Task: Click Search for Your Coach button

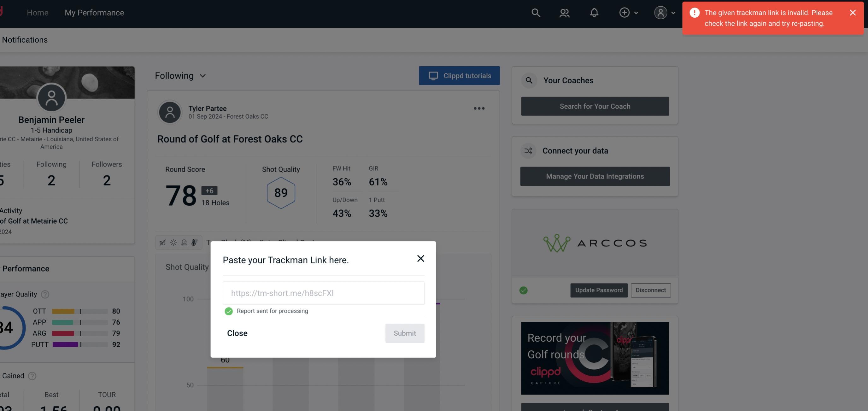Action: click(x=595, y=106)
